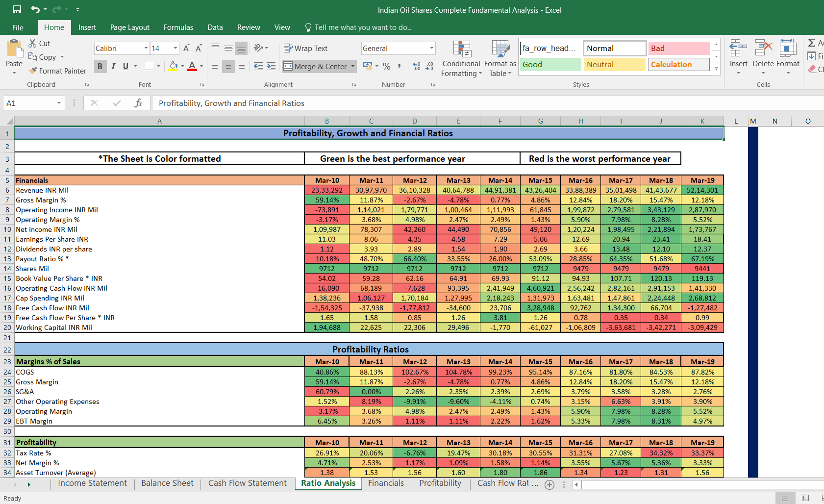Click the Paste clipboard icon
824x504 pixels.
(15, 49)
